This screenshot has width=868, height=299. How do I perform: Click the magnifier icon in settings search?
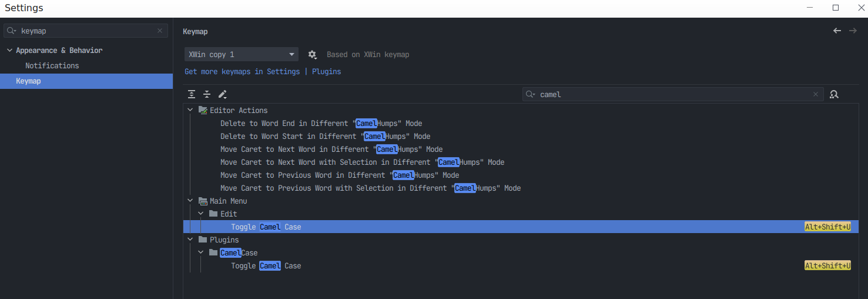click(12, 31)
